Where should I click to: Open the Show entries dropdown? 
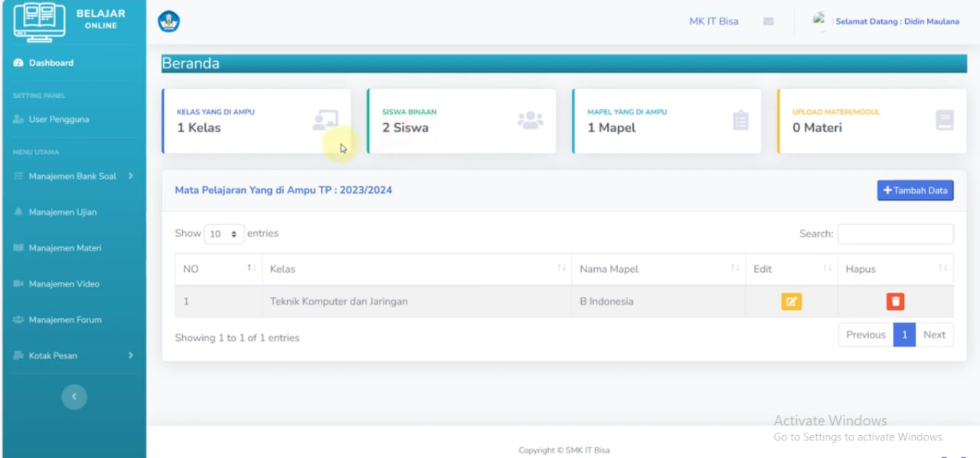point(224,234)
